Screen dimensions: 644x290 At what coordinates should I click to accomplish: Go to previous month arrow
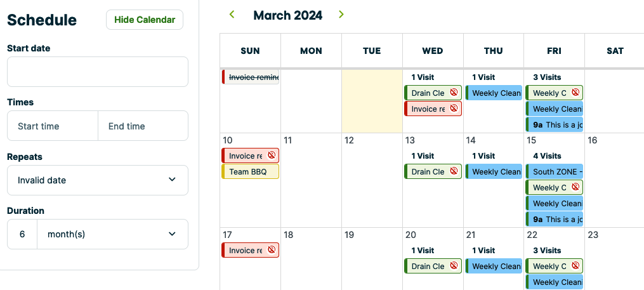(x=232, y=15)
